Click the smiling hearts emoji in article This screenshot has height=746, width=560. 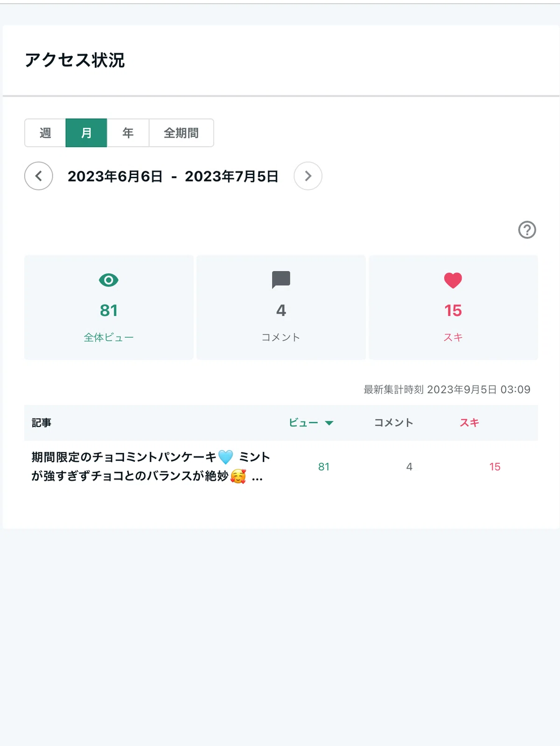(238, 476)
